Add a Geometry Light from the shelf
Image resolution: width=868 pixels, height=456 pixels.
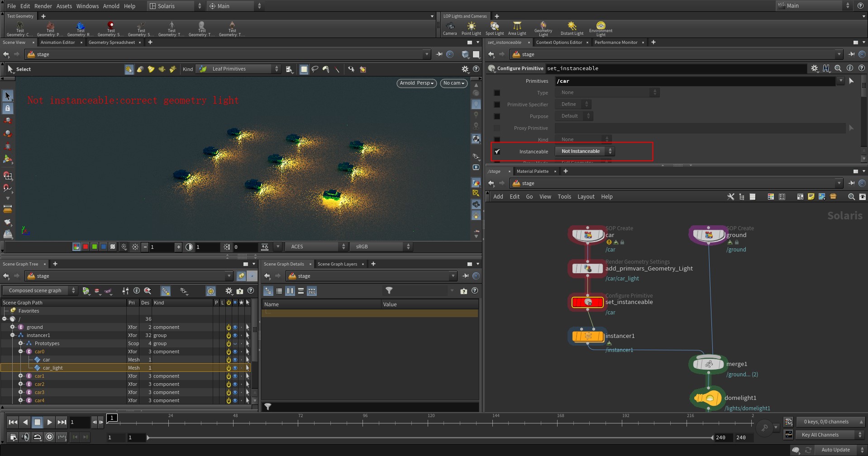[x=543, y=28]
